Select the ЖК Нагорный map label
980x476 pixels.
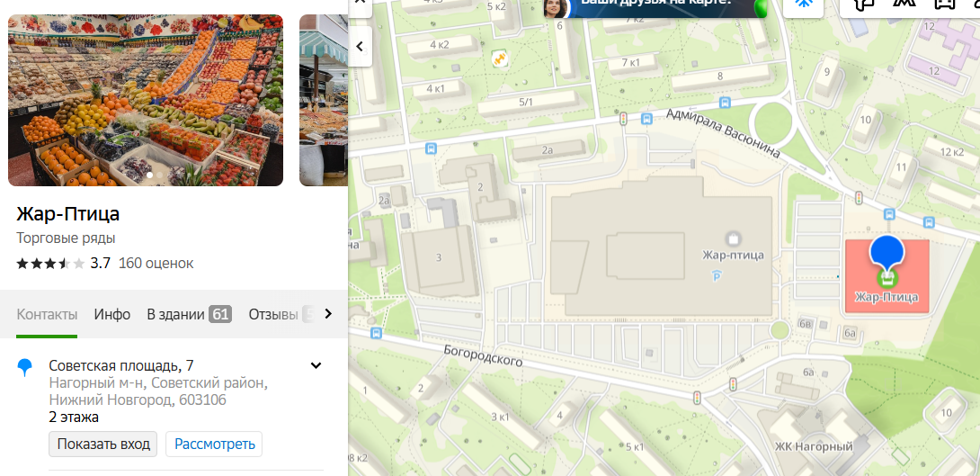tap(814, 446)
